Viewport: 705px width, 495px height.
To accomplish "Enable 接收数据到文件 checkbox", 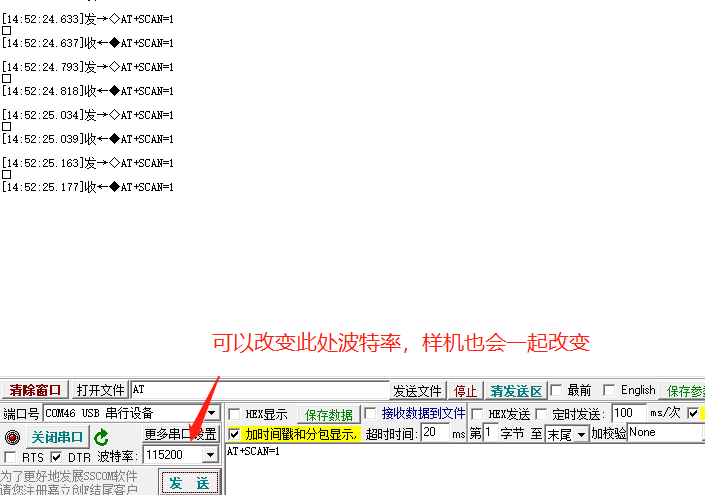I will click(x=370, y=413).
